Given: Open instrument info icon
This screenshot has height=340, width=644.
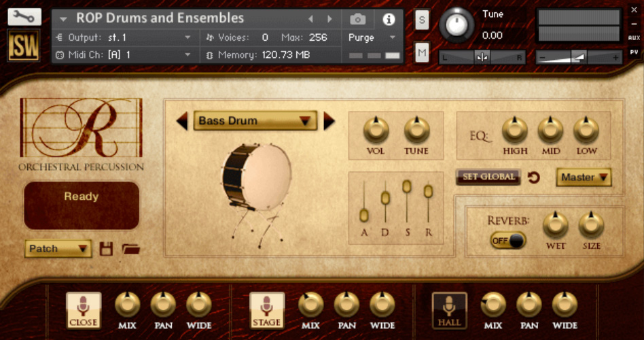Looking at the screenshot, I should [389, 19].
